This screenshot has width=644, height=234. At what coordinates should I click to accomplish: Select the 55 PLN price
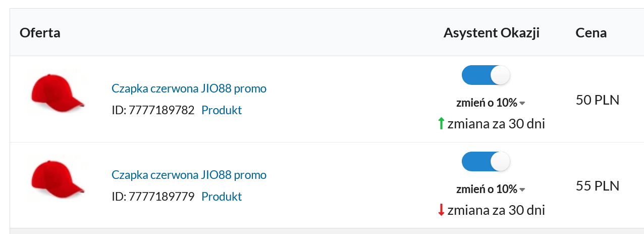[597, 186]
